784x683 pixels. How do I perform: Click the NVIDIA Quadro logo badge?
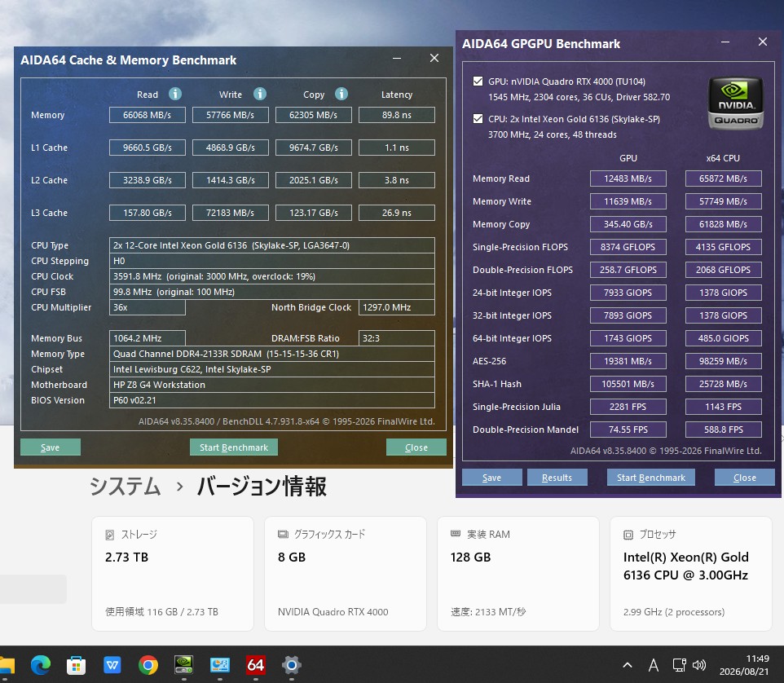coord(735,104)
